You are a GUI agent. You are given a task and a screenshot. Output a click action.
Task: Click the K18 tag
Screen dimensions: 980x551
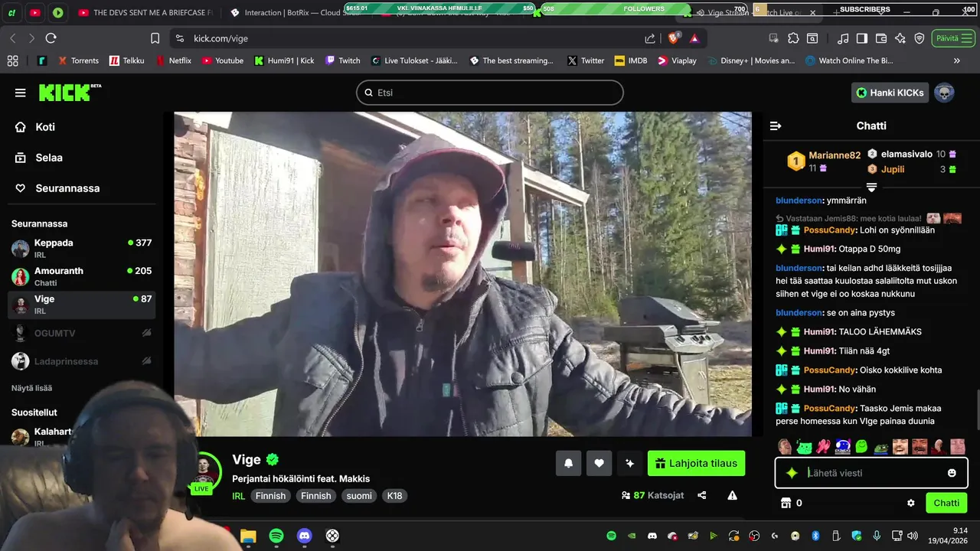[394, 496]
